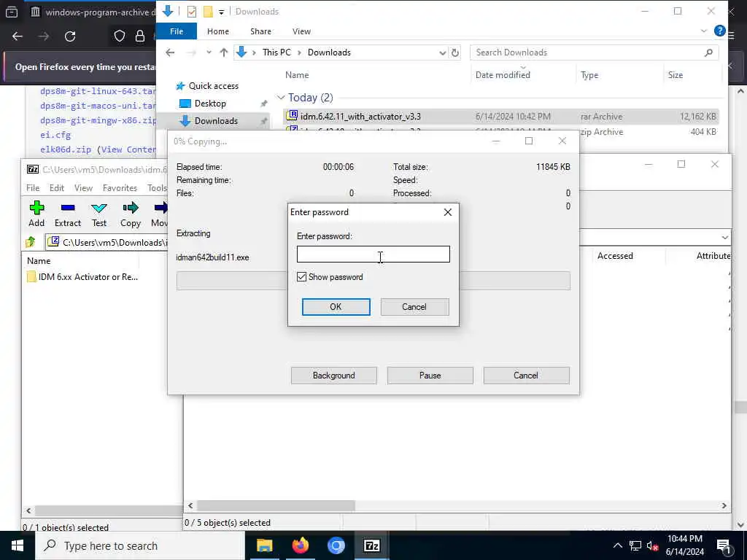Open elk06d.zip link in Firefox
The image size is (747, 560).
(x=65, y=149)
